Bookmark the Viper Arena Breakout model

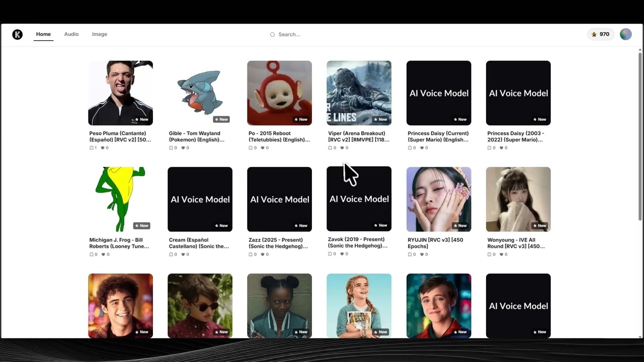[x=330, y=148]
